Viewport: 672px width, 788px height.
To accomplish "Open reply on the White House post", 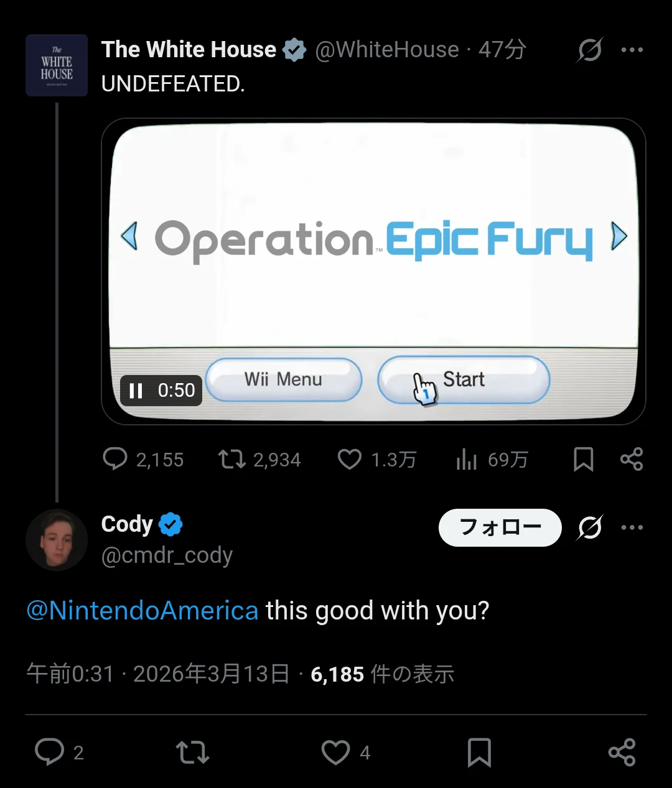I will [x=115, y=460].
